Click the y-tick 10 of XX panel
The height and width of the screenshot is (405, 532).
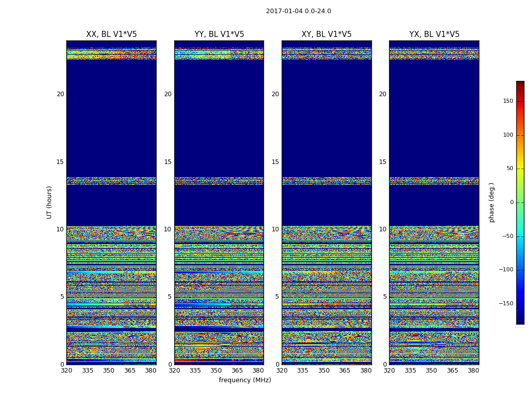(60, 229)
